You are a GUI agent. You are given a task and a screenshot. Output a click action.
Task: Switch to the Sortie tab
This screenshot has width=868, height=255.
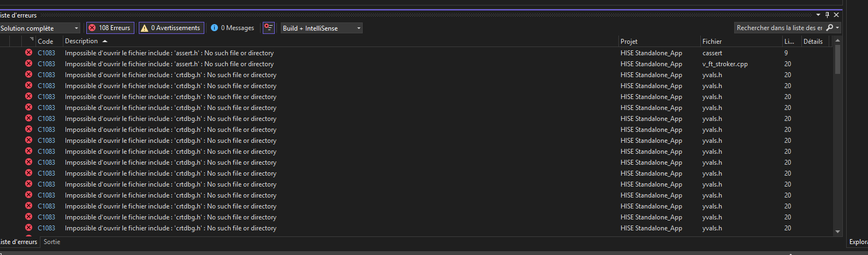click(x=52, y=242)
